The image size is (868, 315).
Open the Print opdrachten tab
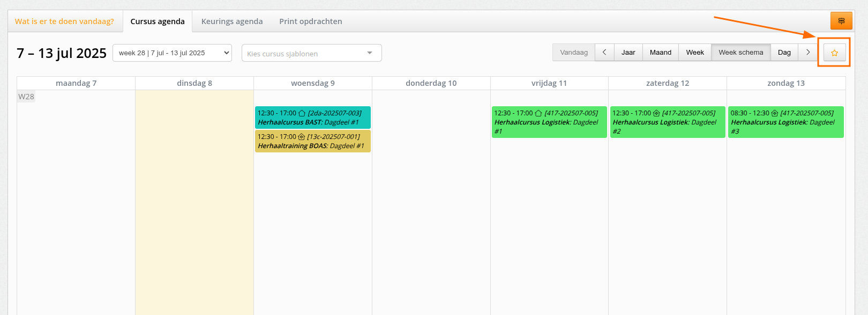pos(311,21)
